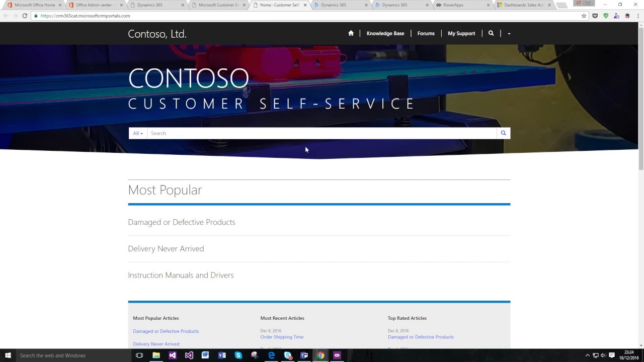Click the Contoso, Ltd. site title
Viewport: 644px width, 362px height.
point(157,34)
